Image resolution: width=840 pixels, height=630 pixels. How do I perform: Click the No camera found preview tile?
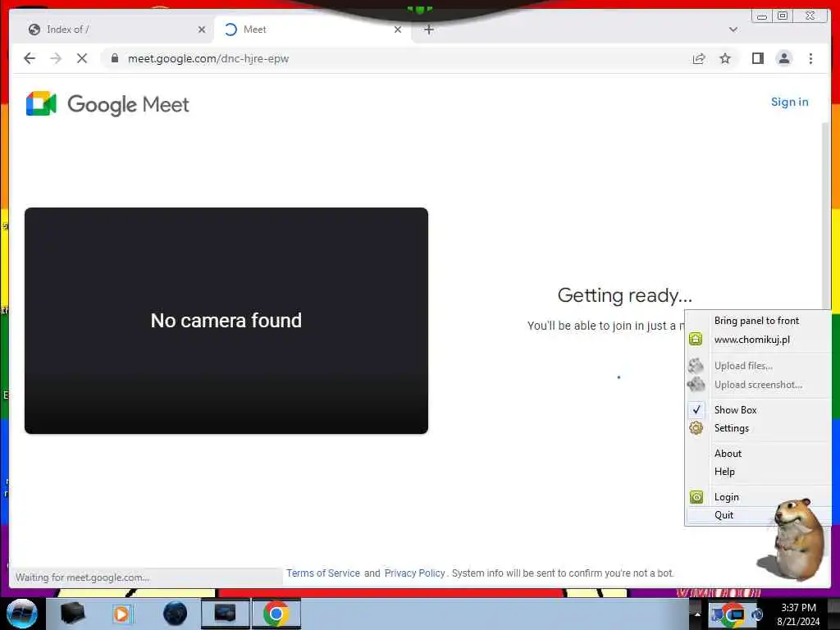[x=226, y=321]
